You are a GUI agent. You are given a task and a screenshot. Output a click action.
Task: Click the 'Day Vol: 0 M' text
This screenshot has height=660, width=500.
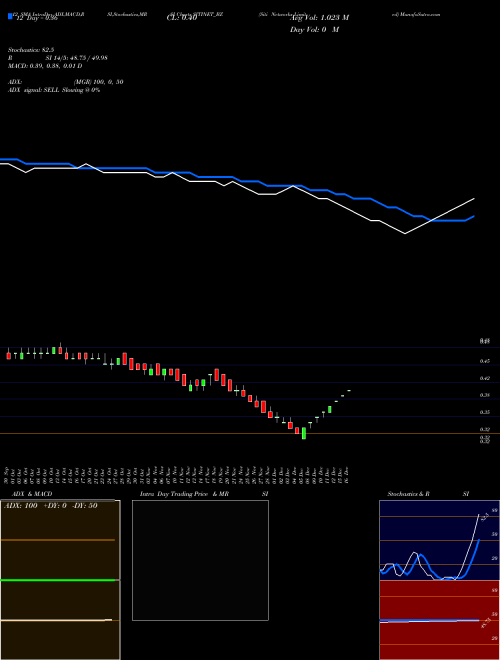click(314, 30)
